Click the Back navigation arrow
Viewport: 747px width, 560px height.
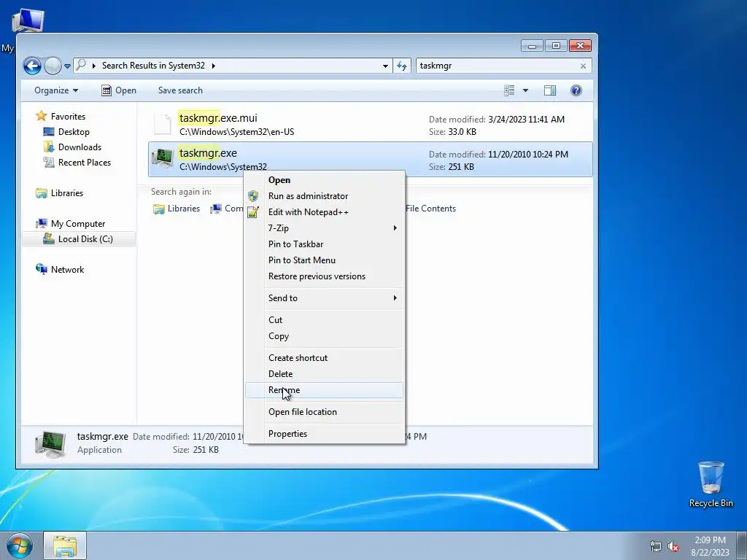[x=32, y=66]
